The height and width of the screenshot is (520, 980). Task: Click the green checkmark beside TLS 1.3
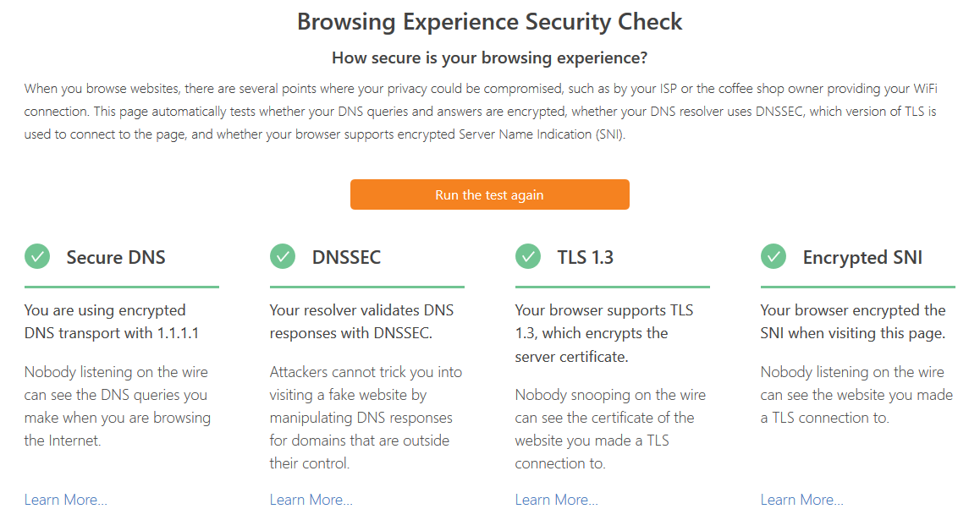click(x=528, y=256)
